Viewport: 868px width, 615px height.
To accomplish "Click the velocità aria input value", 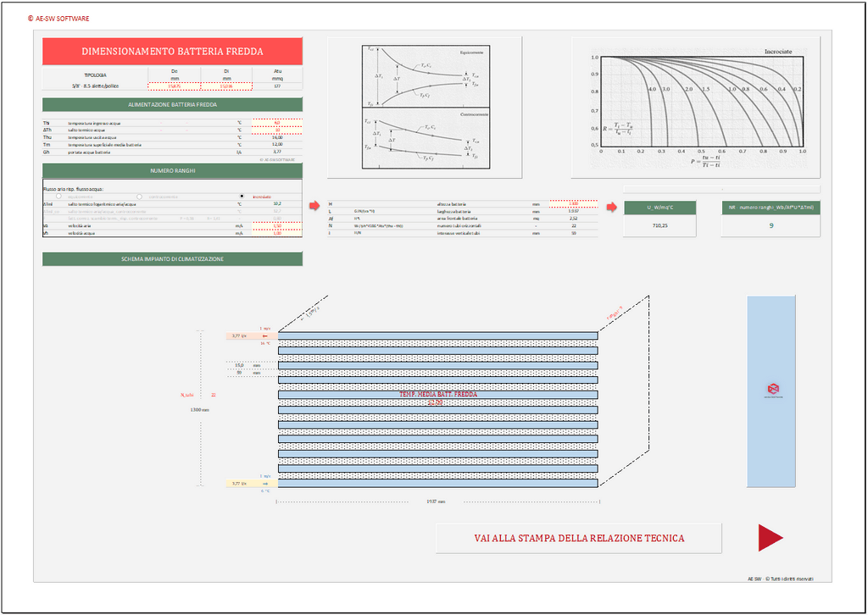I will 277,226.
